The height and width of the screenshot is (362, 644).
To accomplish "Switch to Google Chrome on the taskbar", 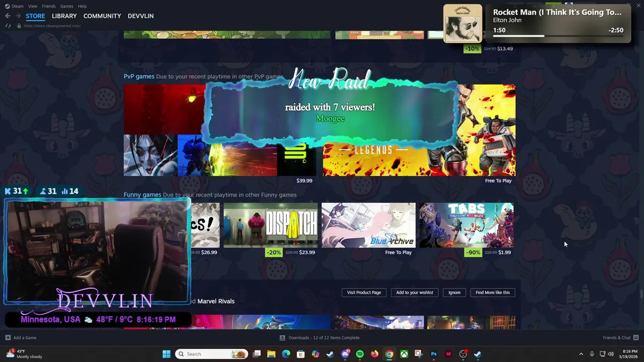I will coord(389,354).
